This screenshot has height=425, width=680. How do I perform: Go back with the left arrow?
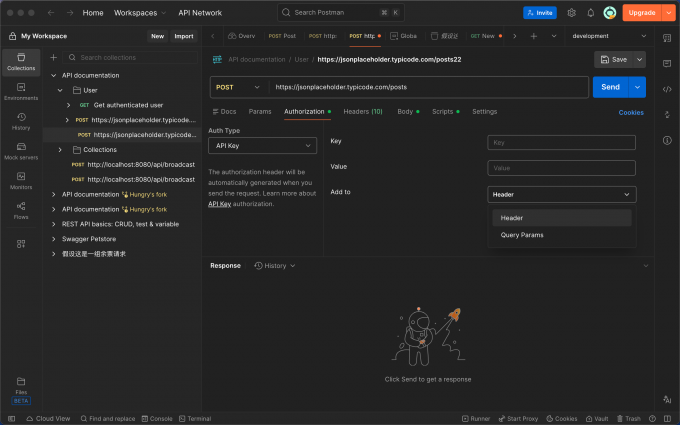coord(51,13)
